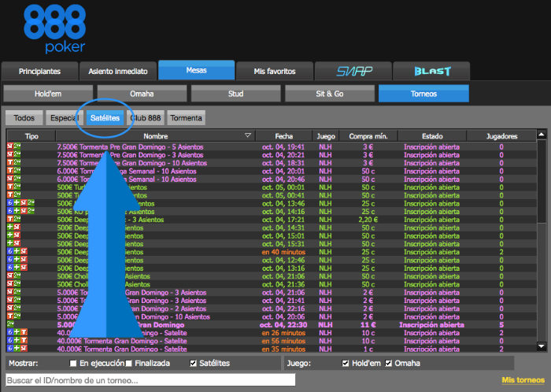Switch to the Hold'em game tab

[x=48, y=94]
